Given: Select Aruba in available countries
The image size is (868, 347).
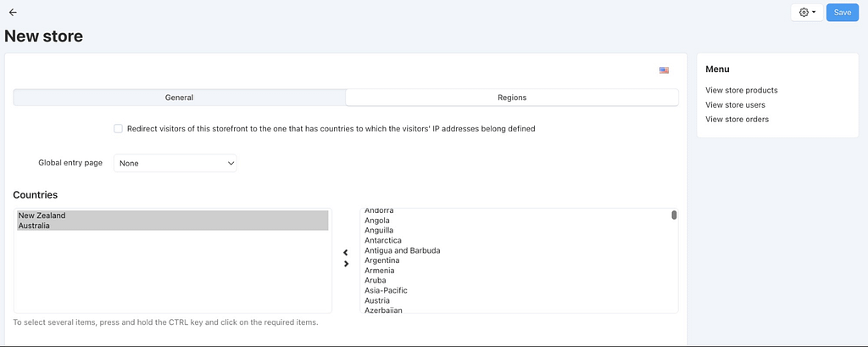Looking at the screenshot, I should (x=376, y=281).
